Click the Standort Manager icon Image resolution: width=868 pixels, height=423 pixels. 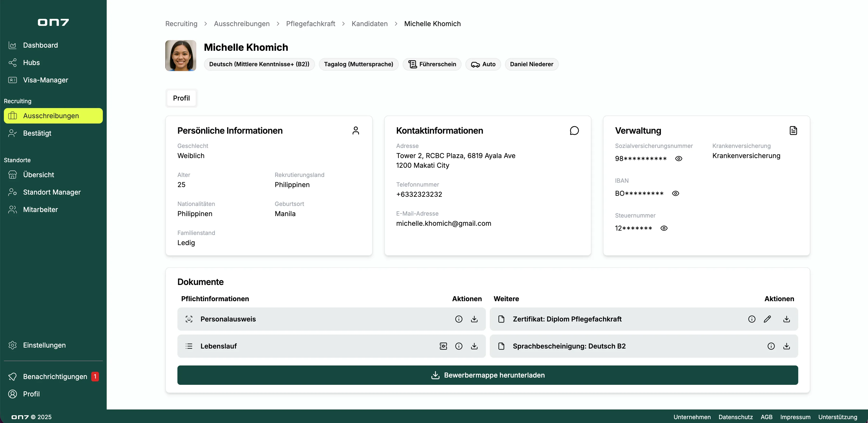[x=13, y=192]
